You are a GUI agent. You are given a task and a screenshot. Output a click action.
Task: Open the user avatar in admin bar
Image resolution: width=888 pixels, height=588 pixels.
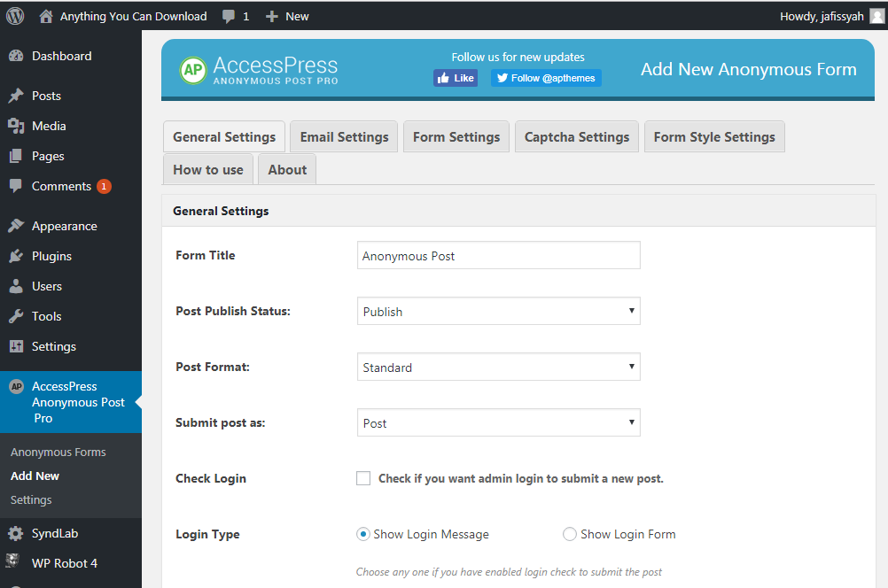(876, 17)
